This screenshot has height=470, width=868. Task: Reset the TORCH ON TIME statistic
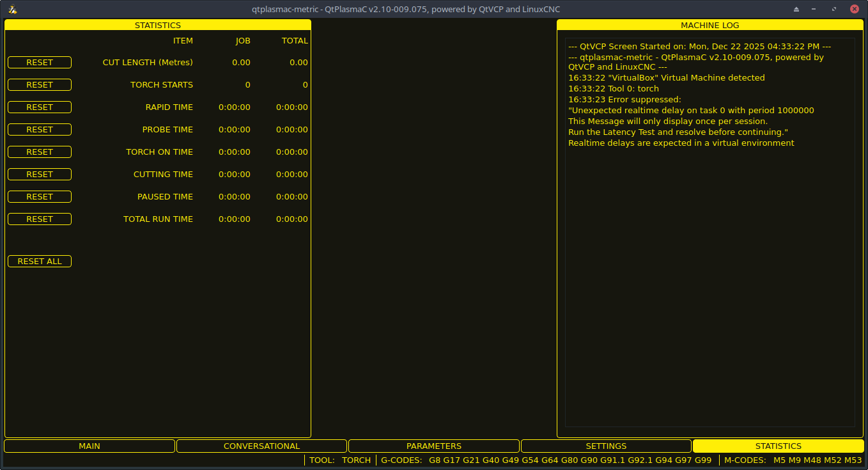point(39,152)
